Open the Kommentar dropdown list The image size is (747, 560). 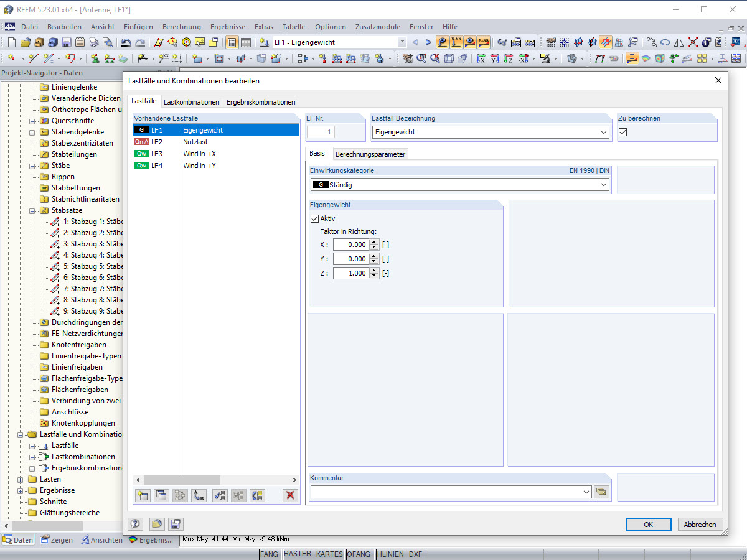click(x=586, y=491)
